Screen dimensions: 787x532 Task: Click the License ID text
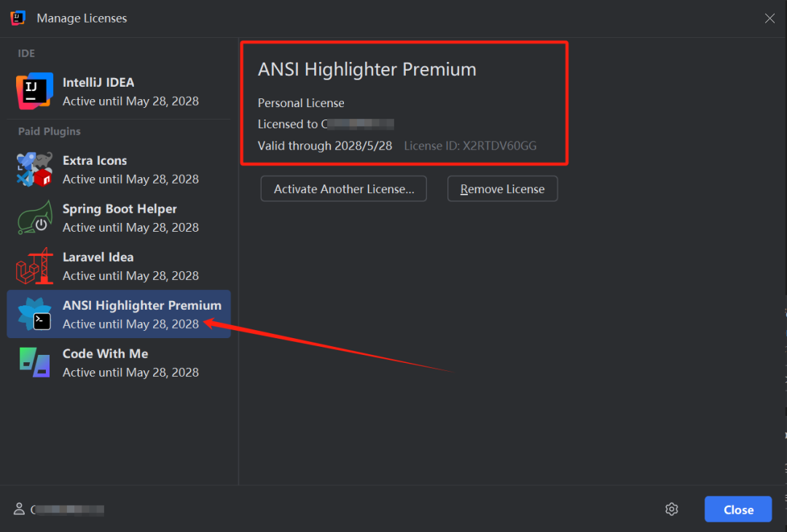point(470,146)
